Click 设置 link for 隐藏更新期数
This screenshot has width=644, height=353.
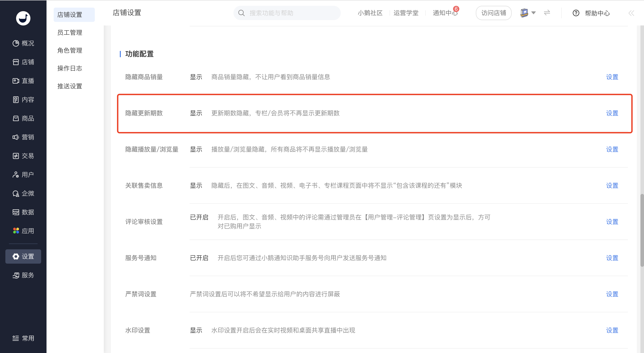pos(612,113)
